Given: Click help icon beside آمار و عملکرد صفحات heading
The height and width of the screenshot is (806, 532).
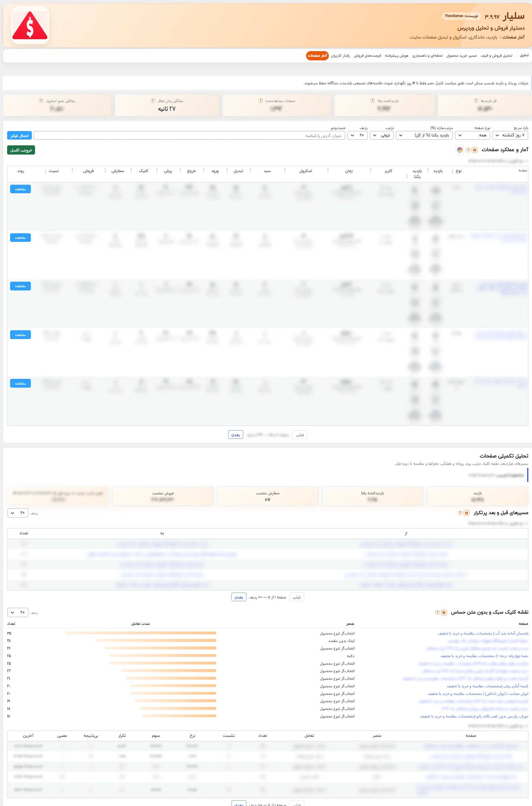Looking at the screenshot, I should click(x=468, y=150).
